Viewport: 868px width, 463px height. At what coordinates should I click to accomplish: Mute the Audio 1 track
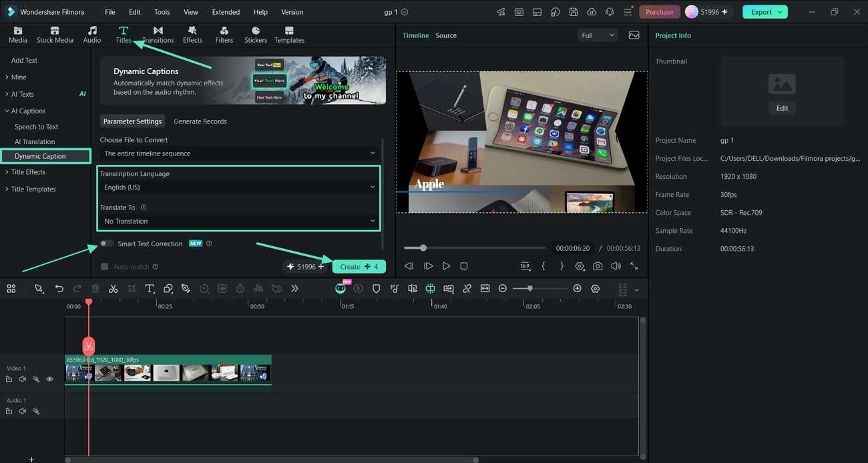coord(22,411)
